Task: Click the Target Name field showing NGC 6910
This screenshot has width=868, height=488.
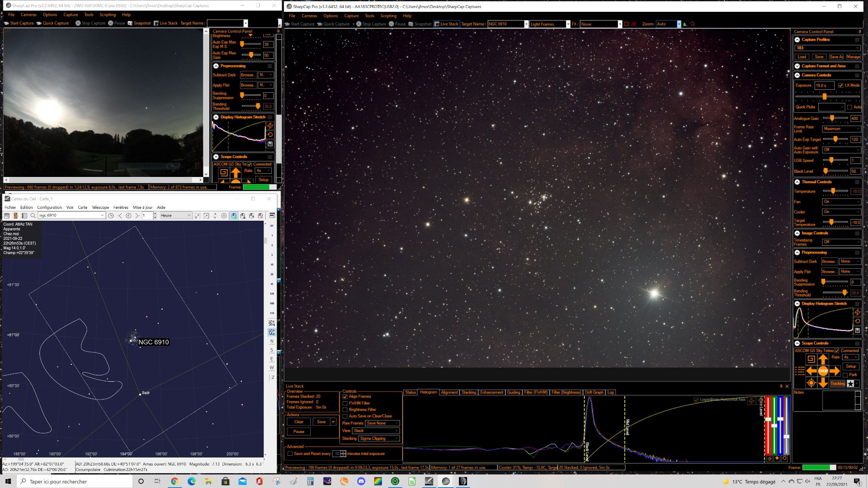Action: (508, 24)
